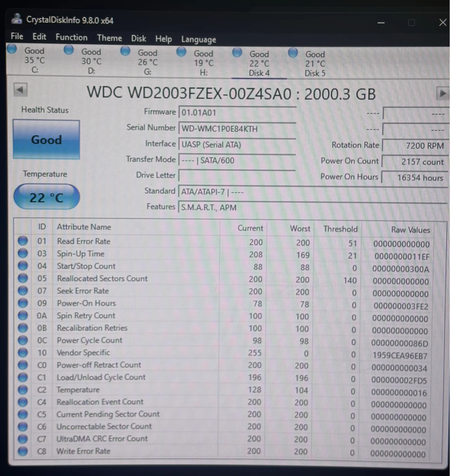Click the Power On Hours value 16354 hours
450x476 pixels.
point(414,178)
